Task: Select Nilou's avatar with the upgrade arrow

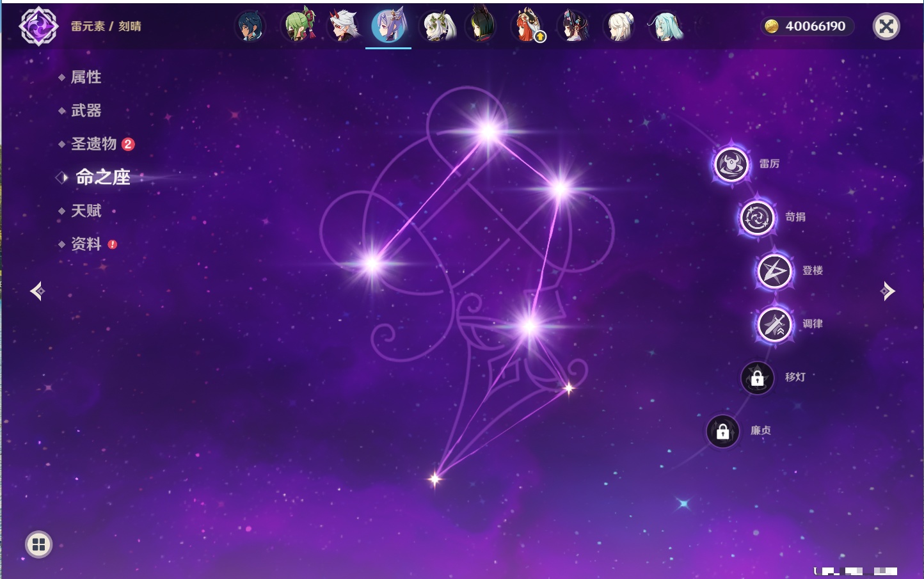Action: click(527, 27)
